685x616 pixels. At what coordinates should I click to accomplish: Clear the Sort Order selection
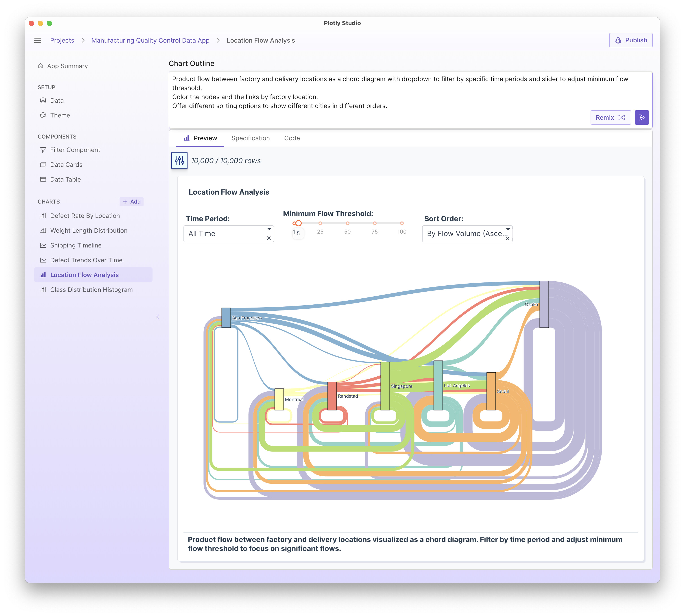point(507,238)
